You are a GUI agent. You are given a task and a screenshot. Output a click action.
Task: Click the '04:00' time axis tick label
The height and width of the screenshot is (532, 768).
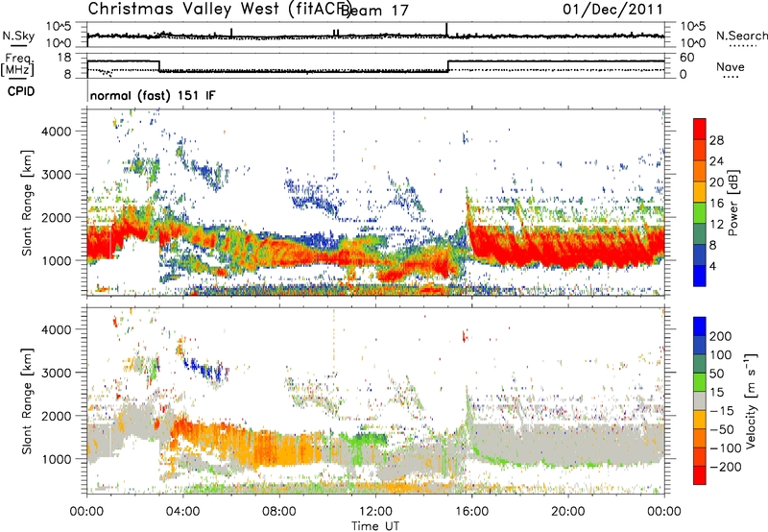183,512
